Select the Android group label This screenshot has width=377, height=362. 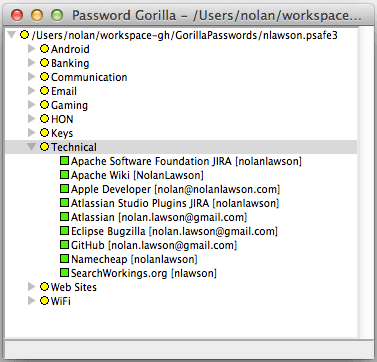[70, 49]
